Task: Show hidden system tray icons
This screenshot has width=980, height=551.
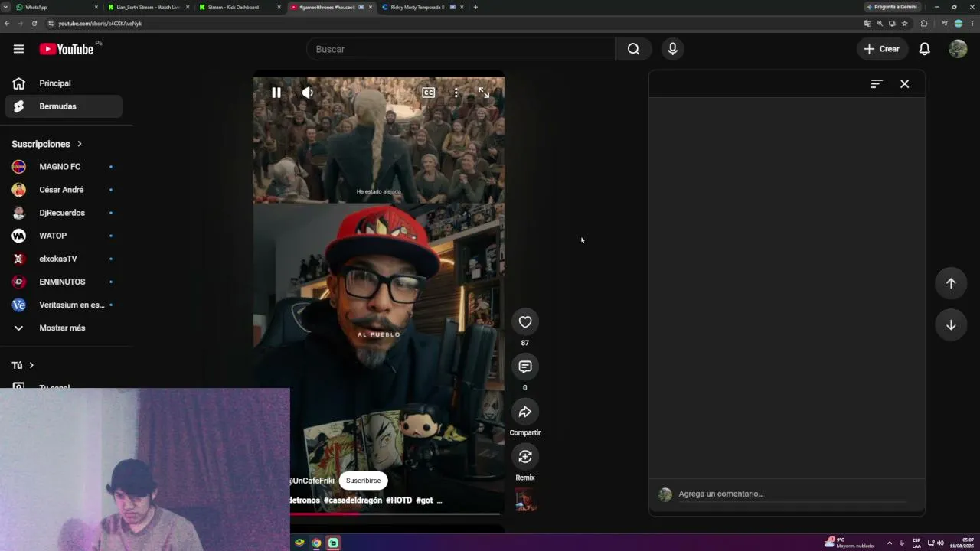Action: tap(889, 543)
